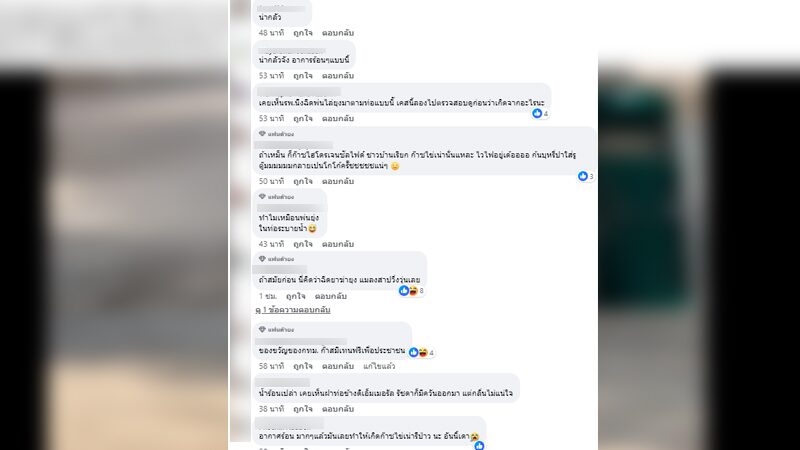Viewport: 800px width, 450px height.
Task: Click like reaction icon on hydrogen sulfide comment
Action: (x=583, y=176)
